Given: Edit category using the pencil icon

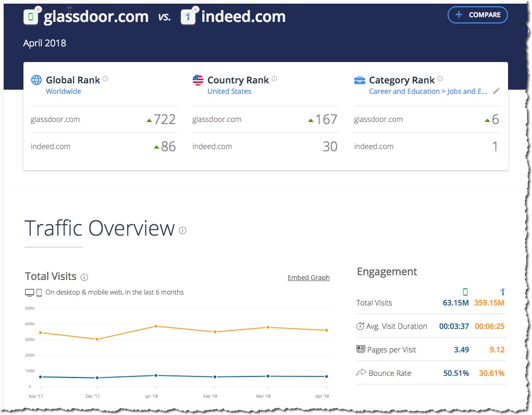Looking at the screenshot, I should [497, 91].
